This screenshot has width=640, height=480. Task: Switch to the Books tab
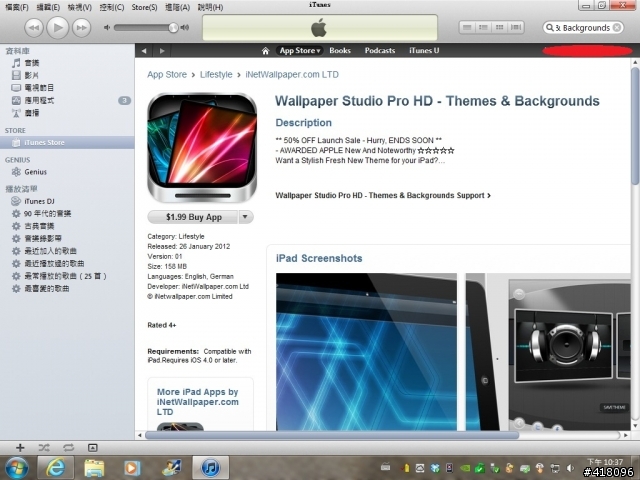340,51
